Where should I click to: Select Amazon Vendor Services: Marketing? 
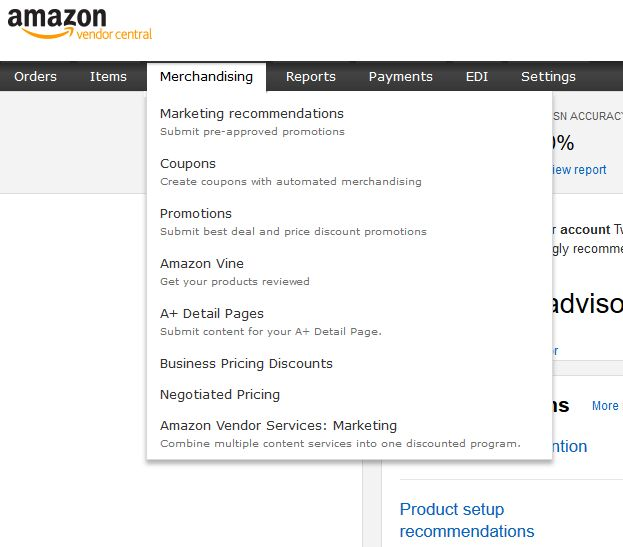click(340, 434)
